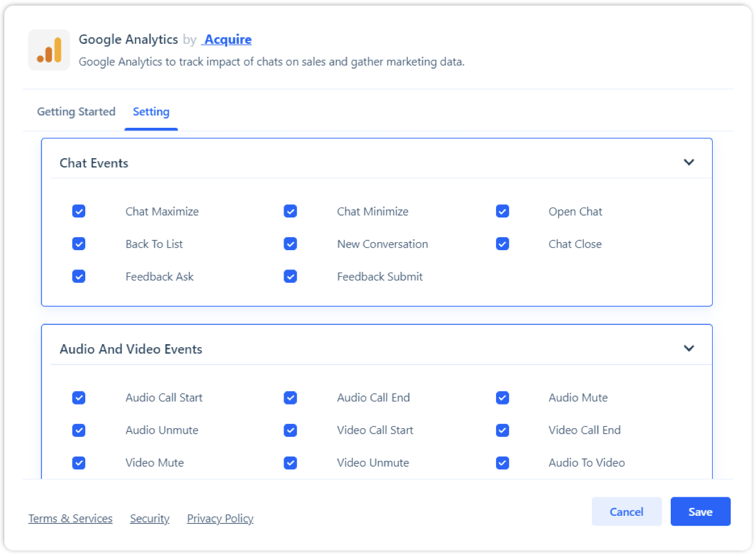Toggle the Video Call End checkbox
This screenshot has width=756, height=556.
tap(502, 430)
